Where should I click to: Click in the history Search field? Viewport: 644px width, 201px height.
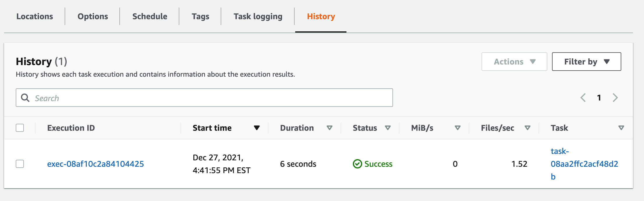(x=204, y=98)
